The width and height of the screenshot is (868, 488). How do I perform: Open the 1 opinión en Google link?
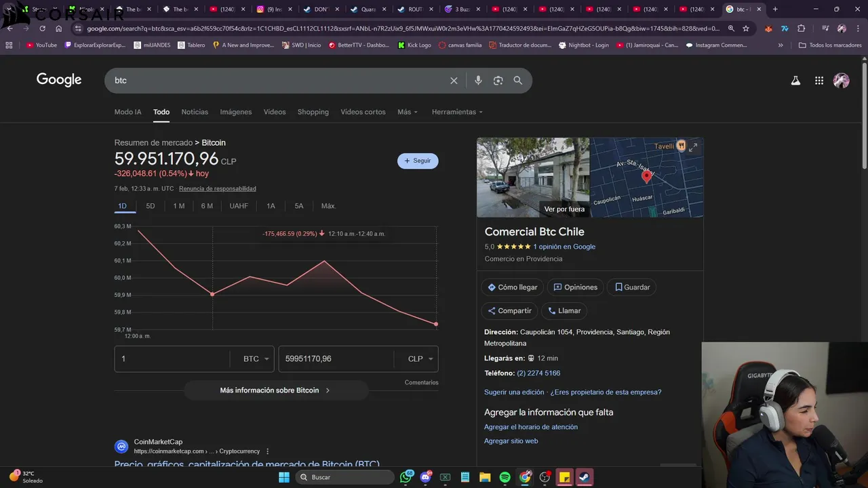[564, 247]
